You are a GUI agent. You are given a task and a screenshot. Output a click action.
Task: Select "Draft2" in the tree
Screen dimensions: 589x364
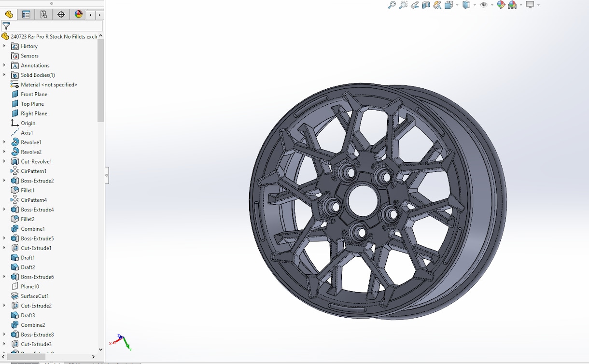pyautogui.click(x=28, y=267)
